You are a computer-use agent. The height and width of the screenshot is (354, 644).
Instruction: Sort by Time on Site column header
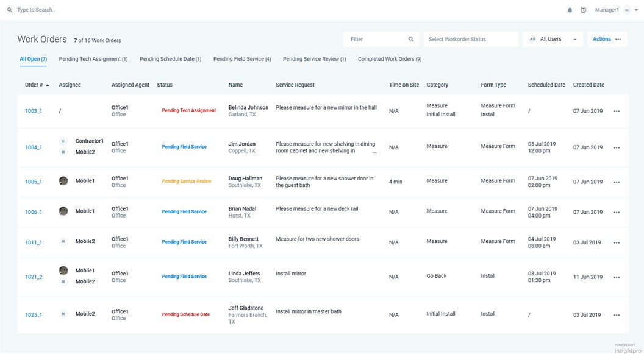coord(404,85)
